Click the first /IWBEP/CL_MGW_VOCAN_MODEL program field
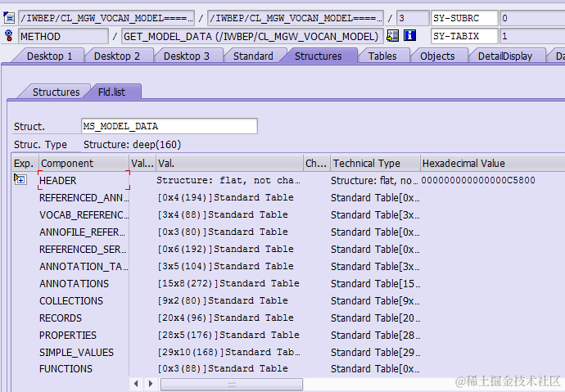Image resolution: width=565 pixels, height=392 pixels. [x=106, y=18]
